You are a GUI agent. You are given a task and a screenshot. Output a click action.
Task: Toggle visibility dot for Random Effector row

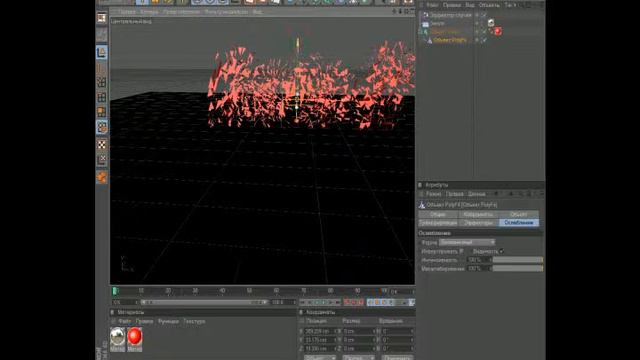(x=477, y=15)
